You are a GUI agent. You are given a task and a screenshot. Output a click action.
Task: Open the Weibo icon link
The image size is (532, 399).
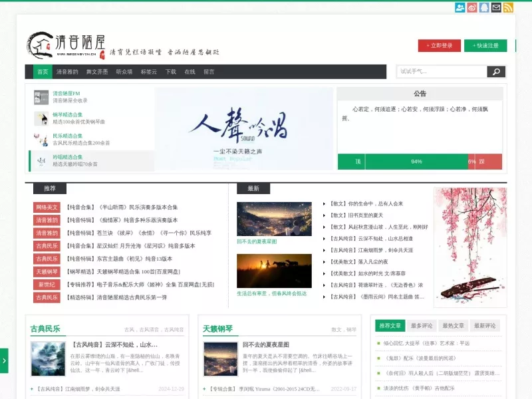coord(472,7)
